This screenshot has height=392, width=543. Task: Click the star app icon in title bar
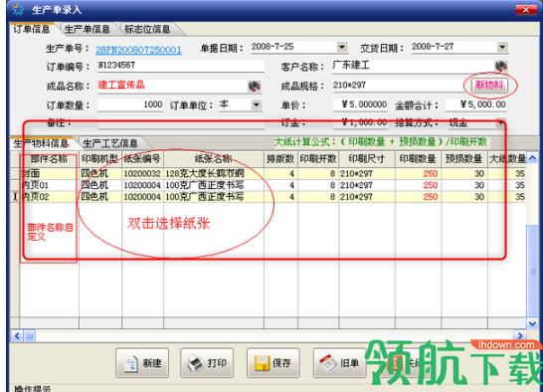click(x=18, y=9)
